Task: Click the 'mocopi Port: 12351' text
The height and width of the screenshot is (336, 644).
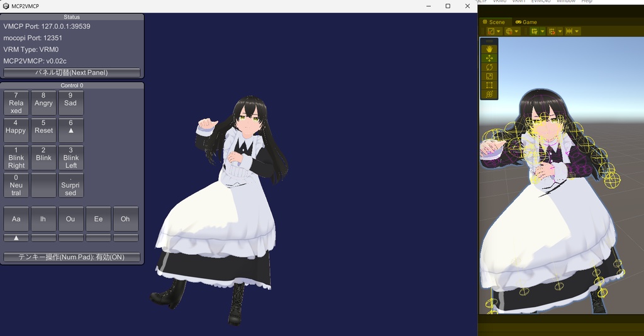Action: coord(33,38)
